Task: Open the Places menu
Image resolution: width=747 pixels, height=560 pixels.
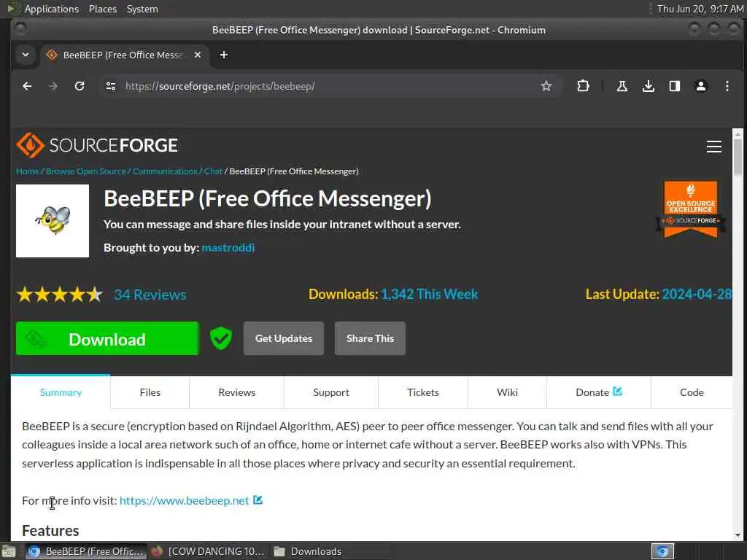Action: pyautogui.click(x=102, y=9)
